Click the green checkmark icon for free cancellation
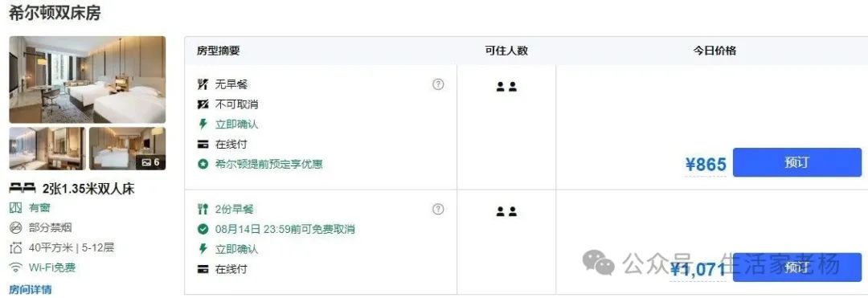 click(x=203, y=229)
